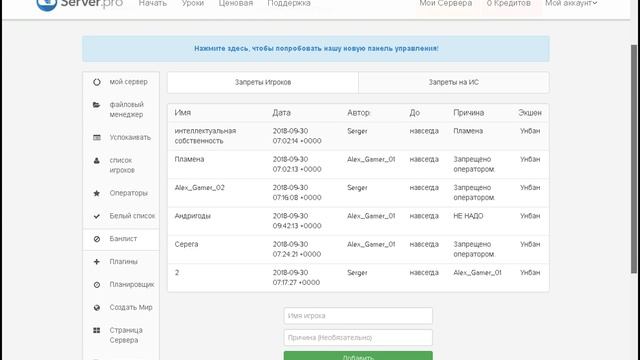Image resolution: width=640 pixels, height=360 pixels.
Task: Click the Alex_Gamer_02 name cell
Action: 200,188
